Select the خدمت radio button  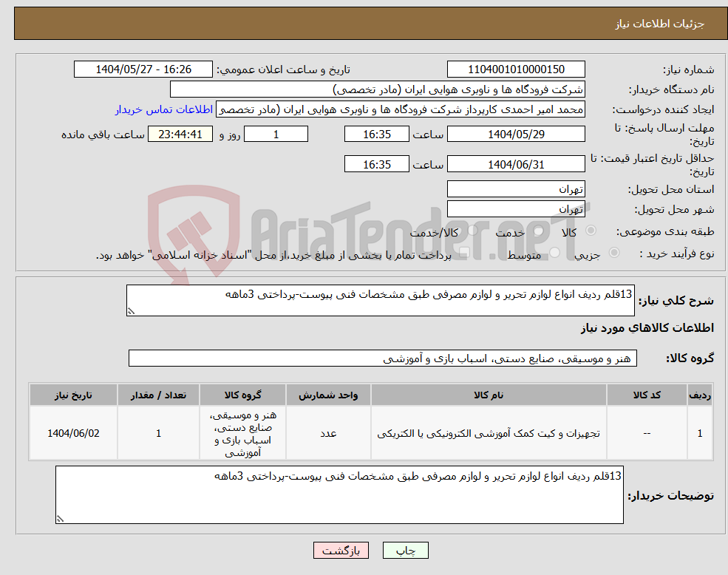[538, 231]
